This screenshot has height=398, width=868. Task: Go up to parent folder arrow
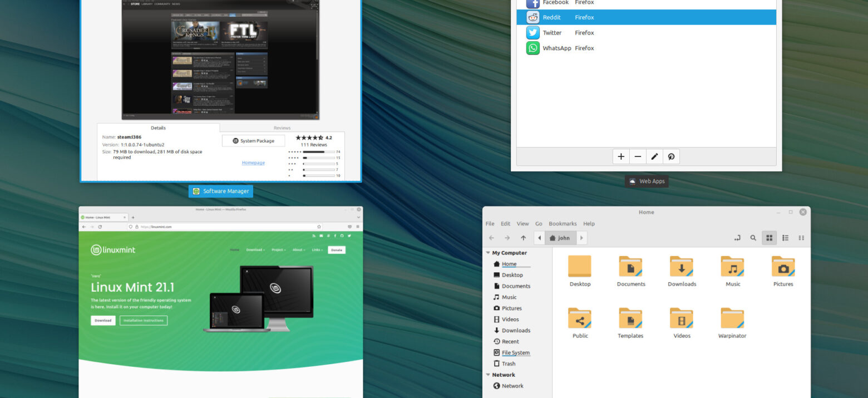click(x=523, y=238)
